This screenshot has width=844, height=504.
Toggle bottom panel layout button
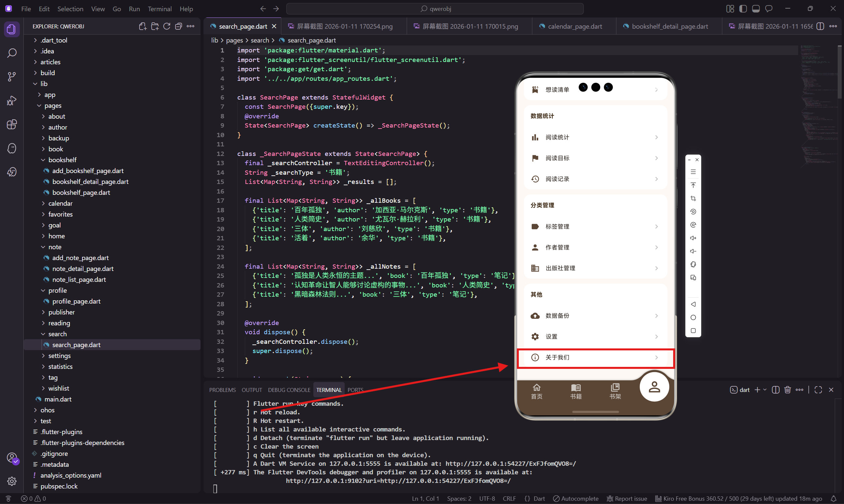[x=756, y=9]
